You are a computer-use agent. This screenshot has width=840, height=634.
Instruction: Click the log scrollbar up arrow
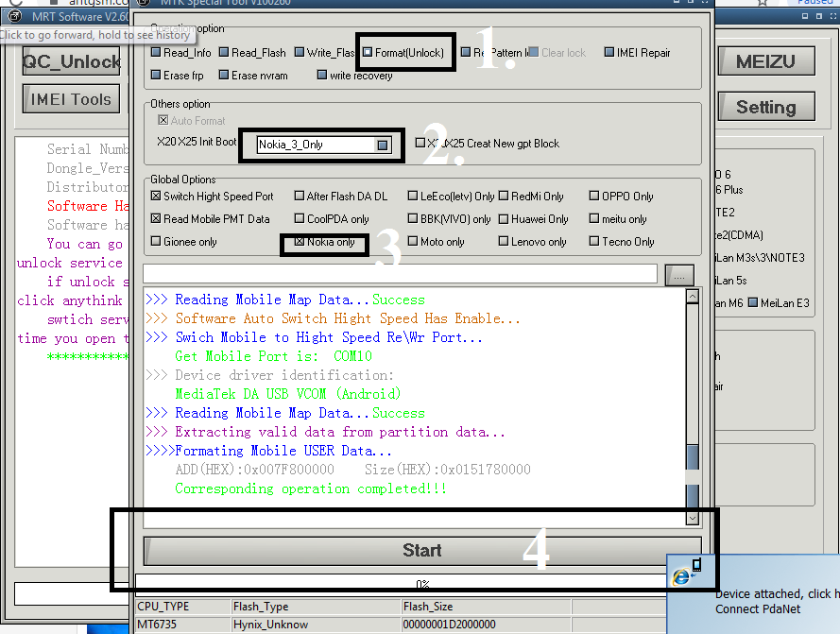[693, 297]
